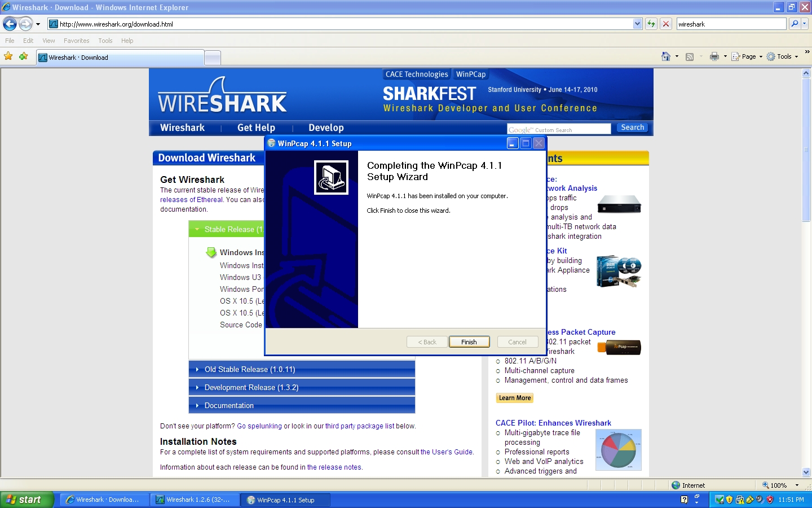Open the 'Go spelunking' link
Screen dimensions: 812x508
[x=259, y=426]
